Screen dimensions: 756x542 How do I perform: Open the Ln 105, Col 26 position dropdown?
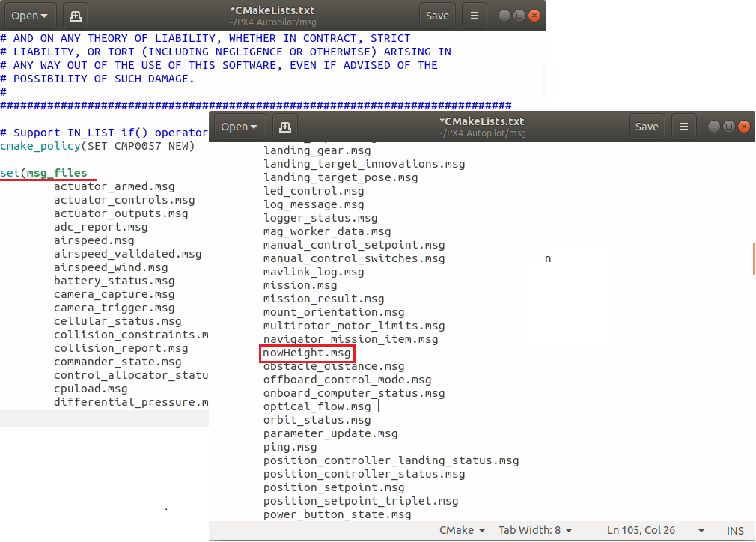(656, 530)
